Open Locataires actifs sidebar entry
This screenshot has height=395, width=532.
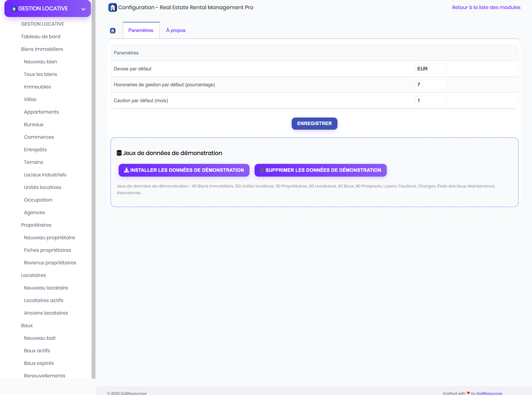[x=43, y=300]
